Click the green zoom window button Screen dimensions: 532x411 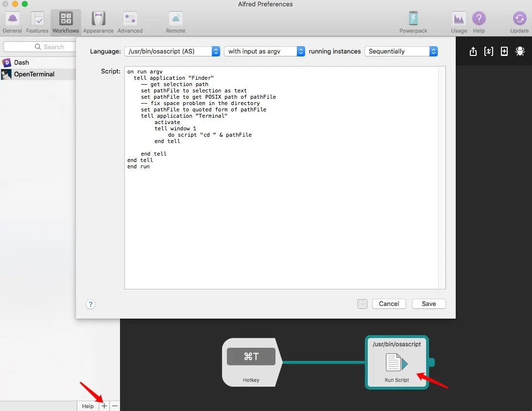coord(24,4)
